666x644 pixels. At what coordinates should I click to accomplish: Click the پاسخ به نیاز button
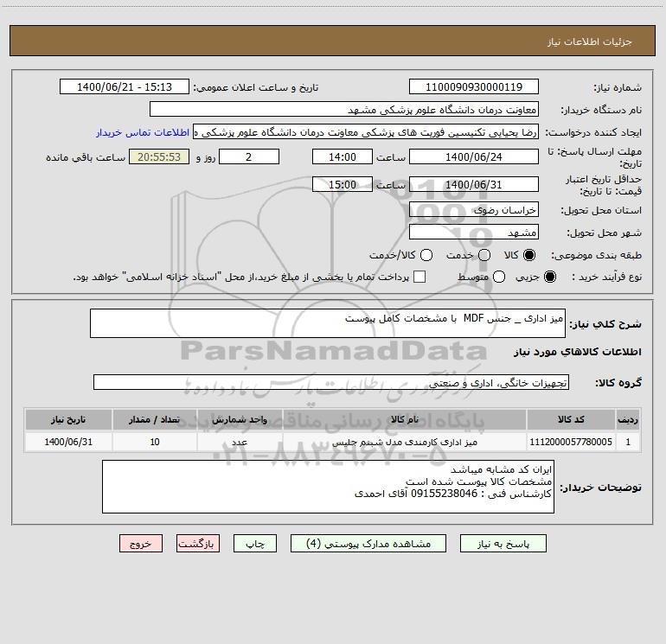pos(503,544)
